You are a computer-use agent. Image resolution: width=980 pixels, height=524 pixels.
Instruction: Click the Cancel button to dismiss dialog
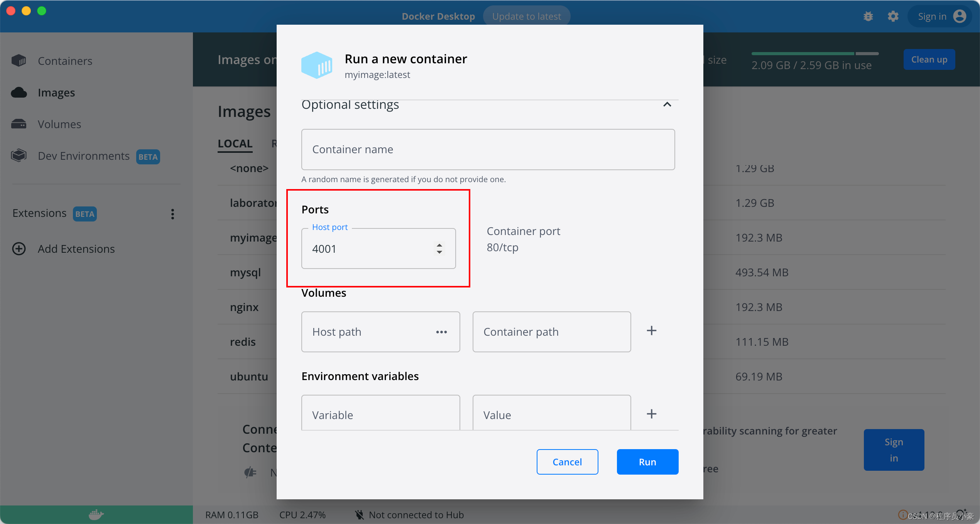[x=567, y=461]
